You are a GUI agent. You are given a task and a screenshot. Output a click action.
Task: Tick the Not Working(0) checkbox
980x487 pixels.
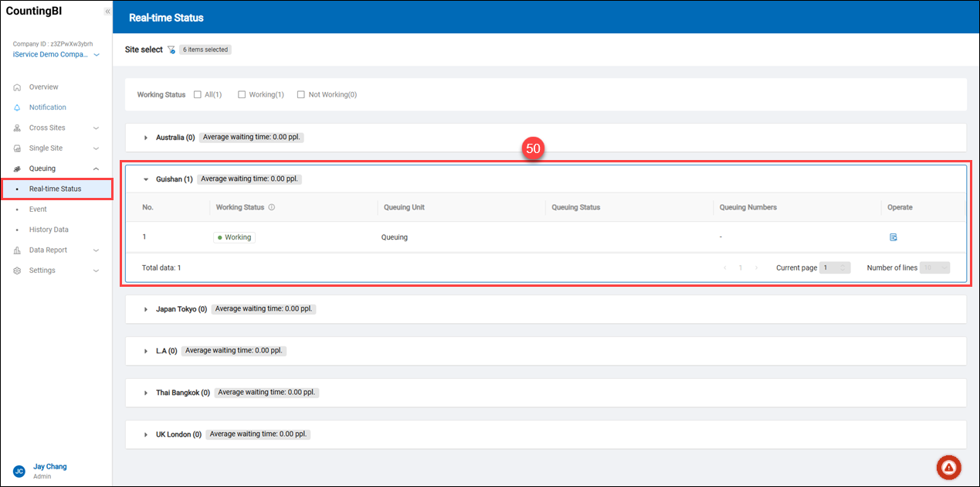tap(301, 94)
